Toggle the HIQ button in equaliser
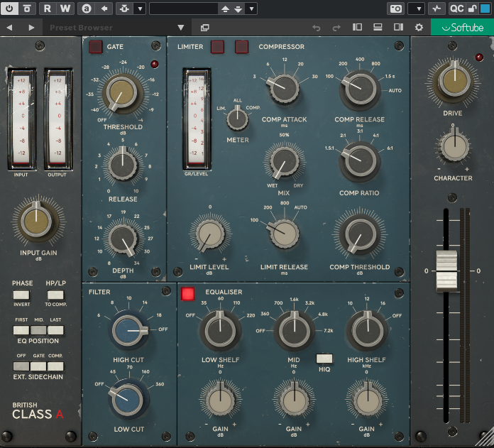The image size is (494, 448). pyautogui.click(x=324, y=359)
